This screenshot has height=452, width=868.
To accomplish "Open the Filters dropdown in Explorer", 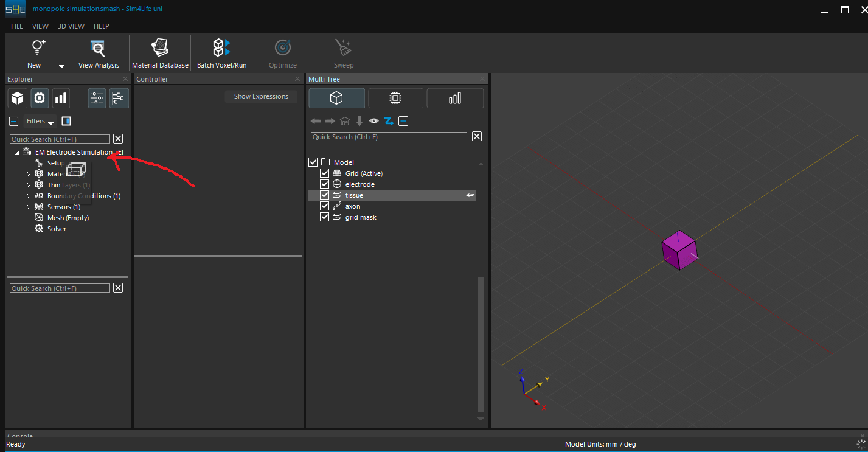I will pos(40,121).
